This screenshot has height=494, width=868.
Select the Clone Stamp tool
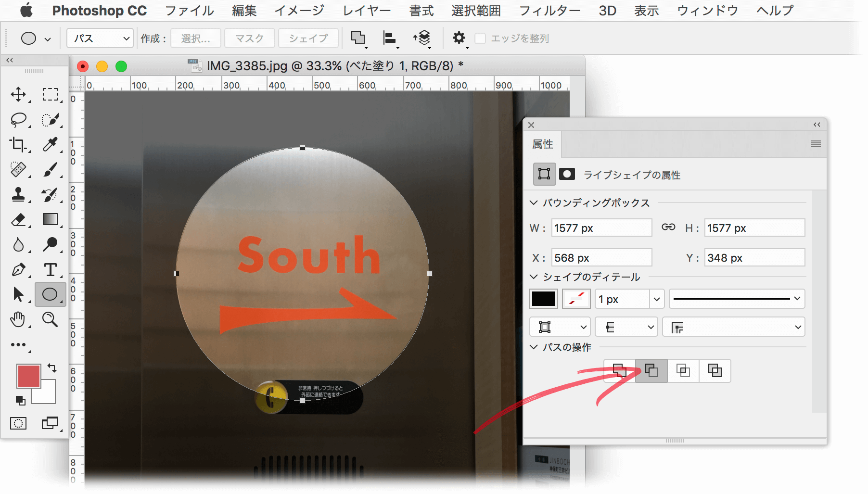(18, 194)
